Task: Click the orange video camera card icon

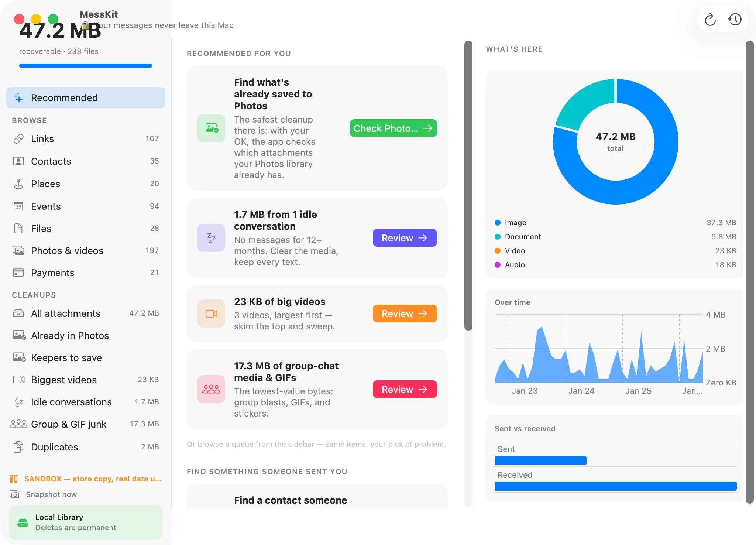Action: (211, 313)
